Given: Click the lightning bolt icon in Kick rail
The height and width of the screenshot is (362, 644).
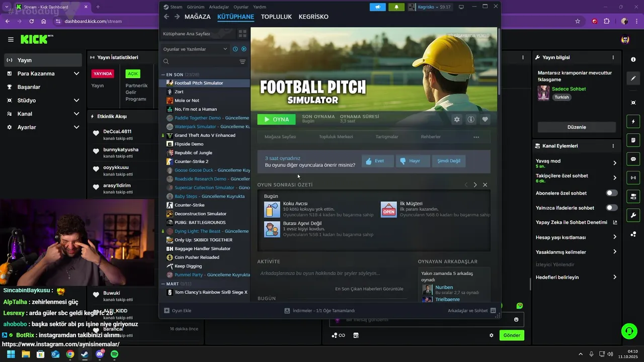Looking at the screenshot, I should point(633,122).
